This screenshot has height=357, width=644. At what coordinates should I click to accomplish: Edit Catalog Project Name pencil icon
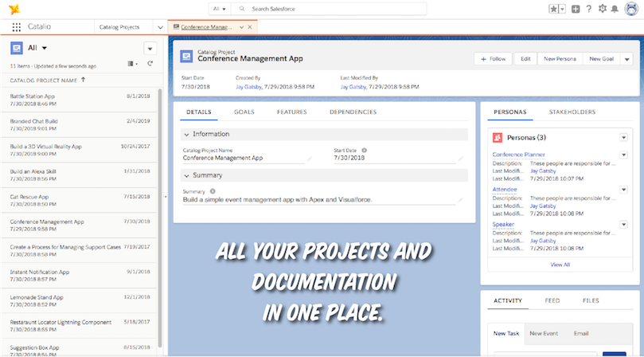pyautogui.click(x=310, y=159)
